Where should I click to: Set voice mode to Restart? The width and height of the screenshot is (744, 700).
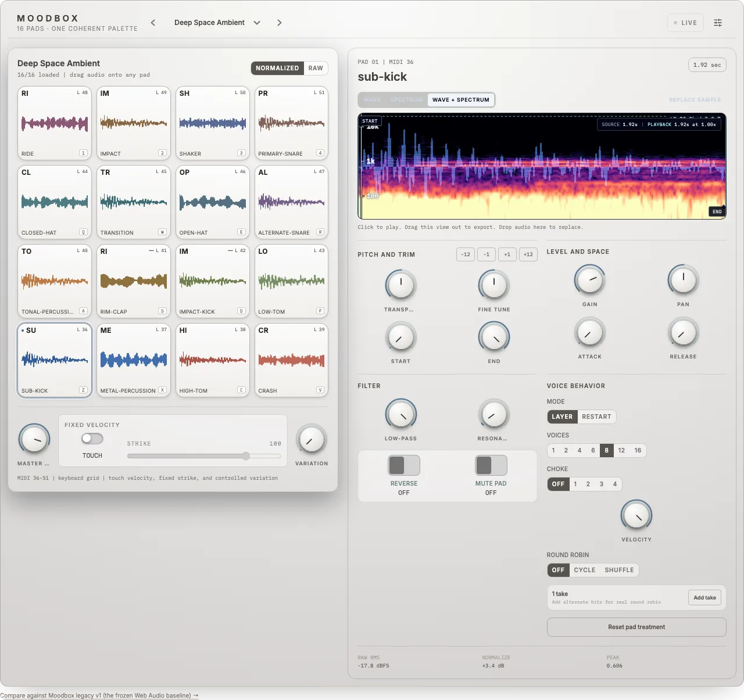[x=596, y=417]
